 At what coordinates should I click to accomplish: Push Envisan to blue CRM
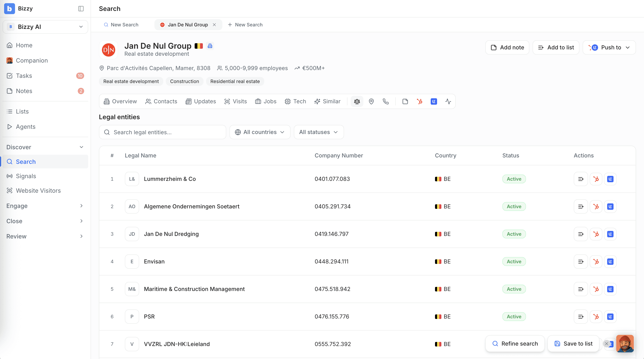tap(610, 261)
